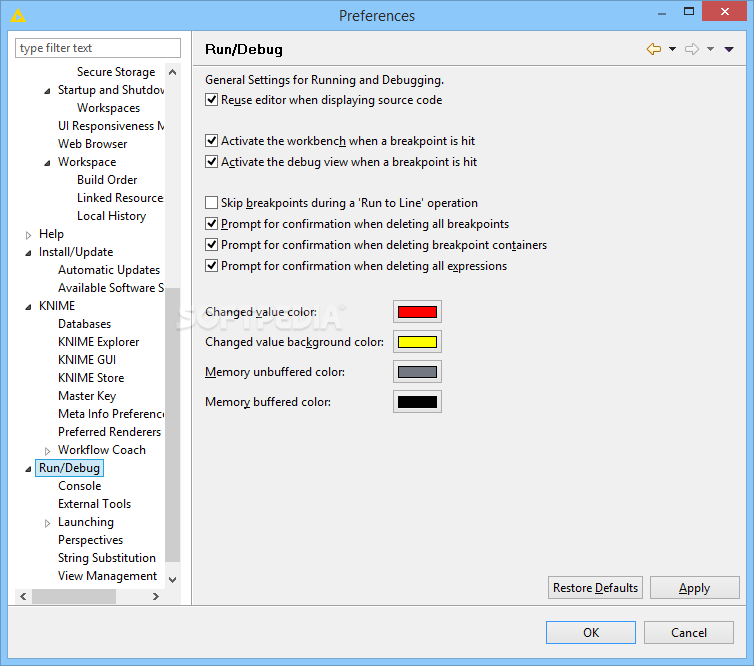Select Console under Run/Debug

(79, 486)
